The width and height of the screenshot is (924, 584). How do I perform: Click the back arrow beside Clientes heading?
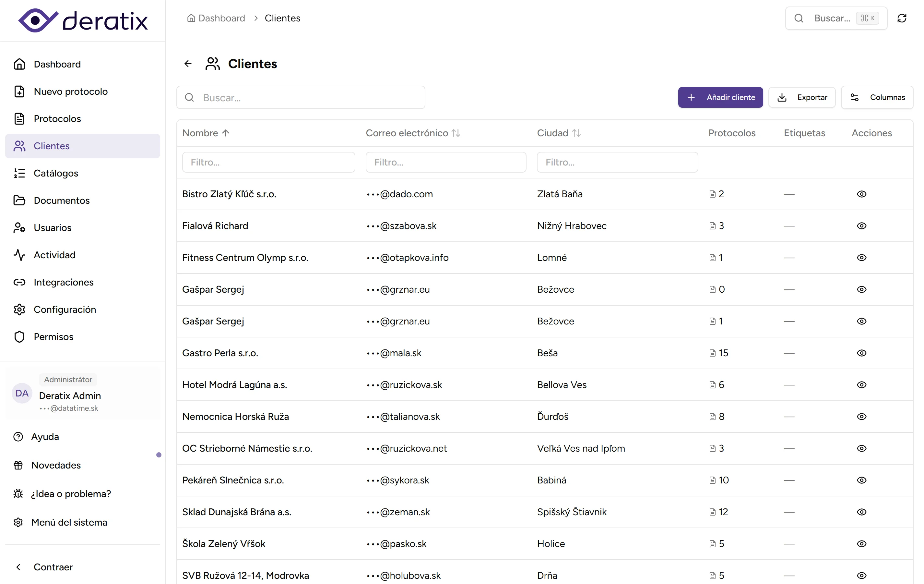pos(188,64)
